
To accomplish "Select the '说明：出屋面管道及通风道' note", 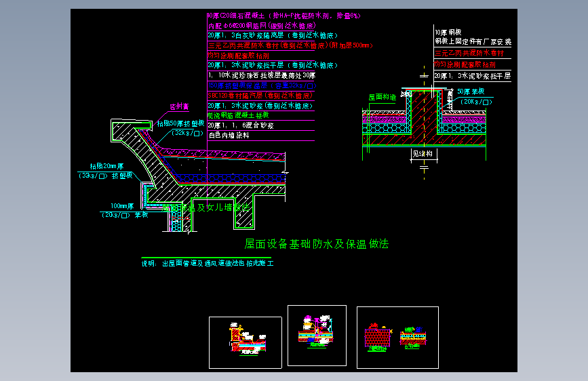I will [208, 263].
